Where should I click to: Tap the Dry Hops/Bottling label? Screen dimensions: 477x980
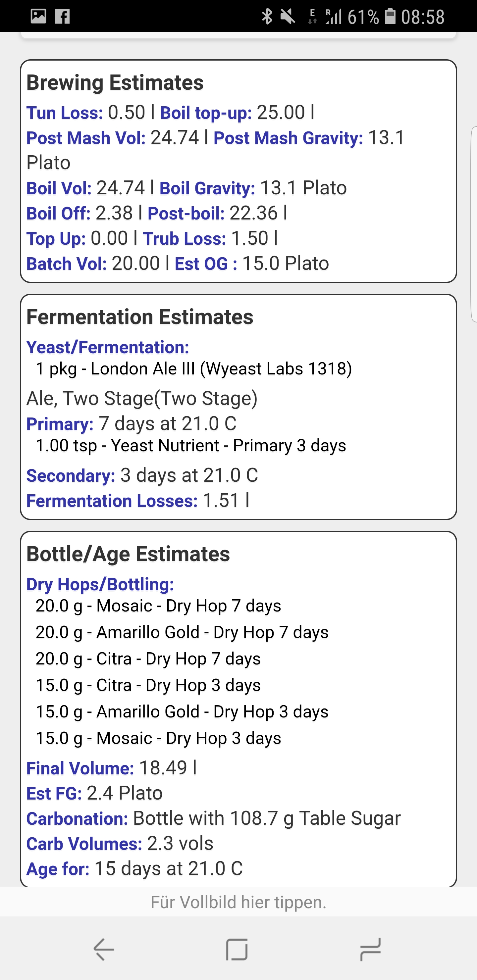[x=100, y=584]
